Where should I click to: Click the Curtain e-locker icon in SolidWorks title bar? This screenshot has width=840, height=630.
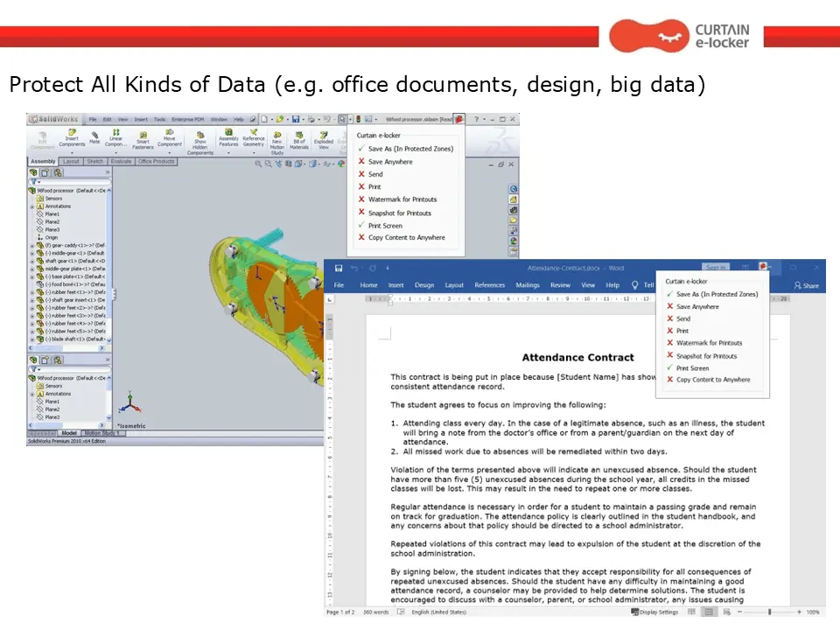(458, 119)
